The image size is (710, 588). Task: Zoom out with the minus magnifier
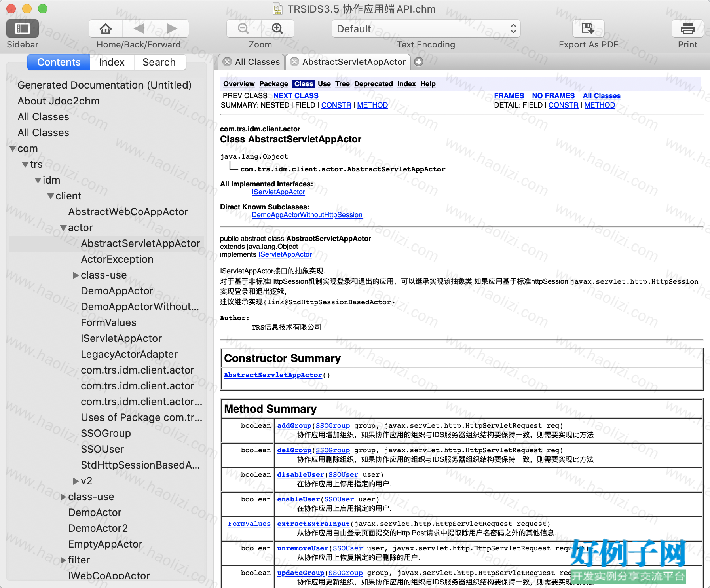coord(243,28)
